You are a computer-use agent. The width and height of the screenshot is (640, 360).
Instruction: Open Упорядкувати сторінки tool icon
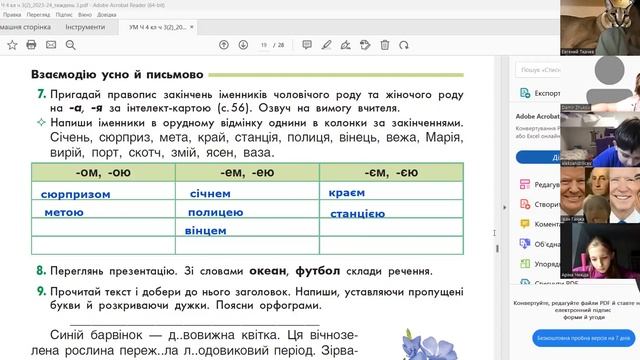click(525, 264)
